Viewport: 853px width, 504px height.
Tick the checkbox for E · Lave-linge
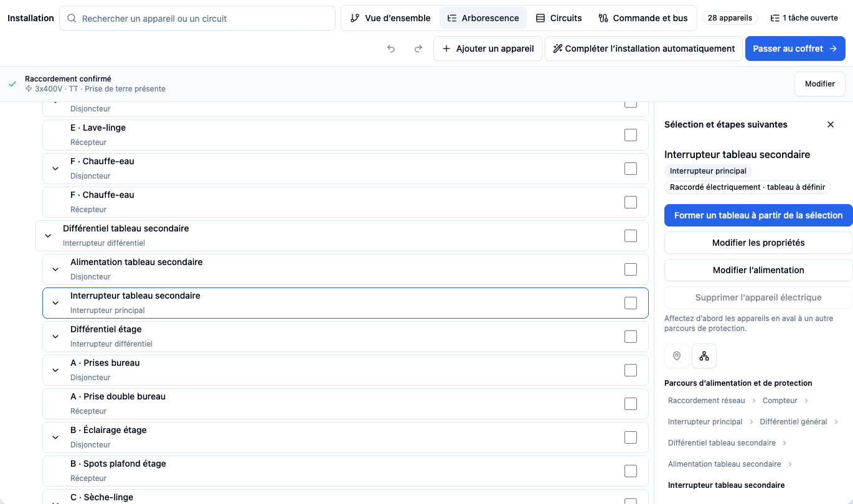coord(631,135)
